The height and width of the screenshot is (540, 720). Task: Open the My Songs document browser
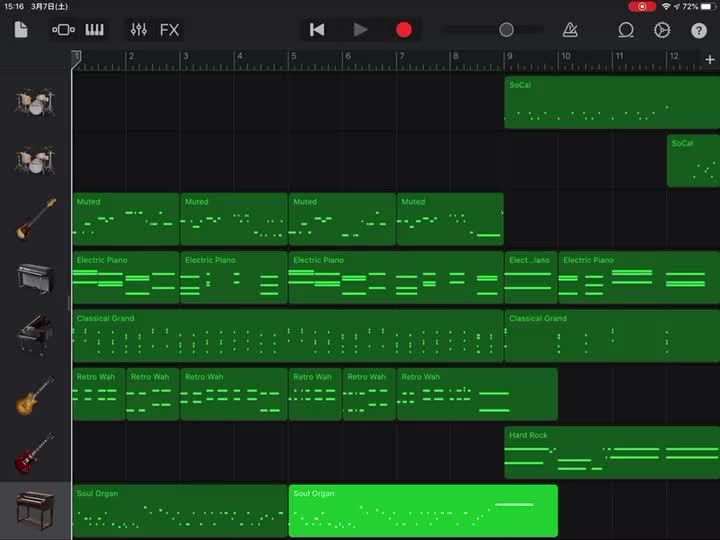click(x=21, y=30)
